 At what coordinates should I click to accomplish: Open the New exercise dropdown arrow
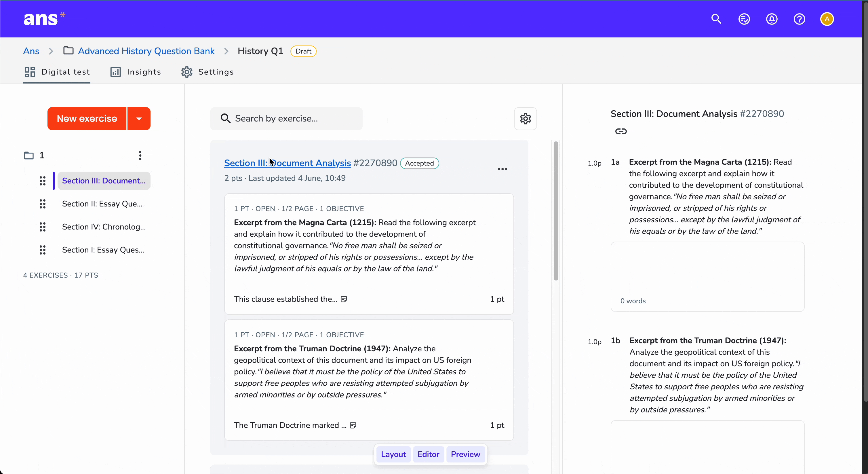tap(139, 119)
